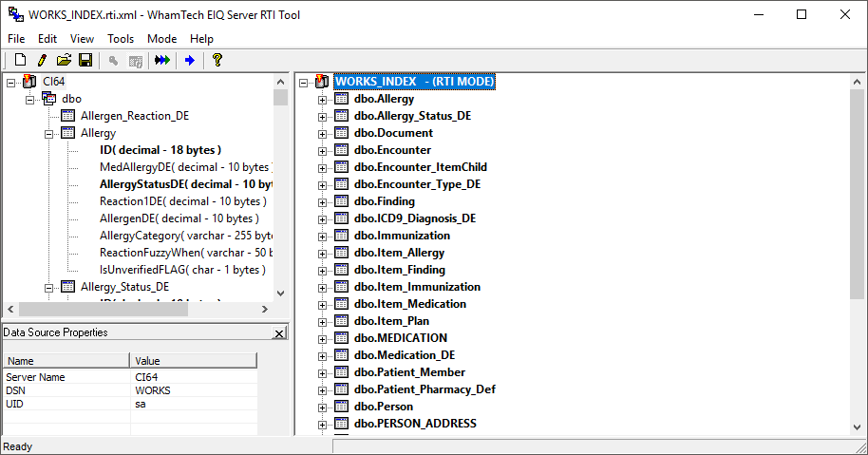Image resolution: width=868 pixels, height=455 pixels.
Task: Select the IsUnverifiedFLAG column entry
Action: 182,270
